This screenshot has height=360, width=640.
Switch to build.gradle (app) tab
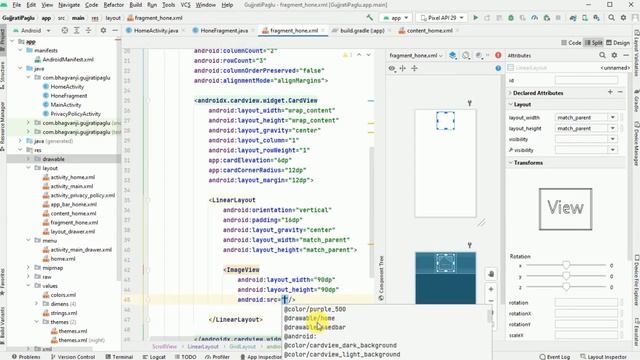[x=362, y=31]
